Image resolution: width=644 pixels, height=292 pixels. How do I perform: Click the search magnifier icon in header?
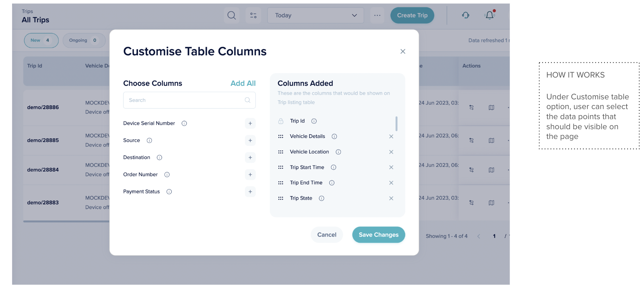[x=232, y=15]
